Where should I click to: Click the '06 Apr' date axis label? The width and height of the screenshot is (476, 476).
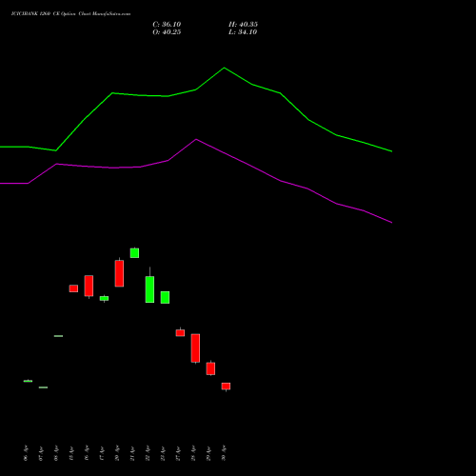click(x=26, y=453)
